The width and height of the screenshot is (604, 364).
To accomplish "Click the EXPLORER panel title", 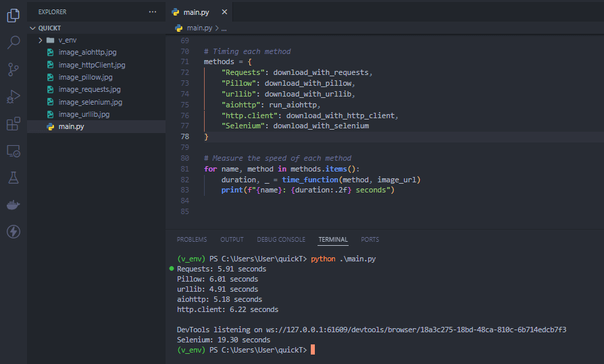I will 53,12.
